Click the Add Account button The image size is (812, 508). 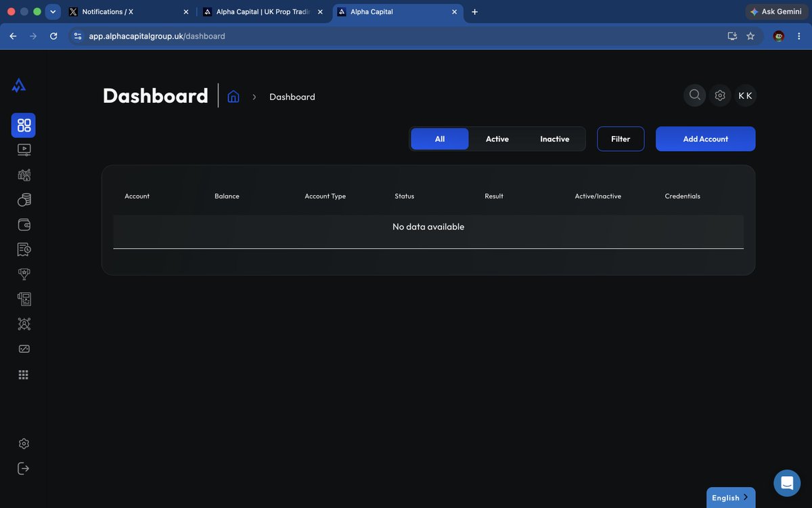click(706, 139)
